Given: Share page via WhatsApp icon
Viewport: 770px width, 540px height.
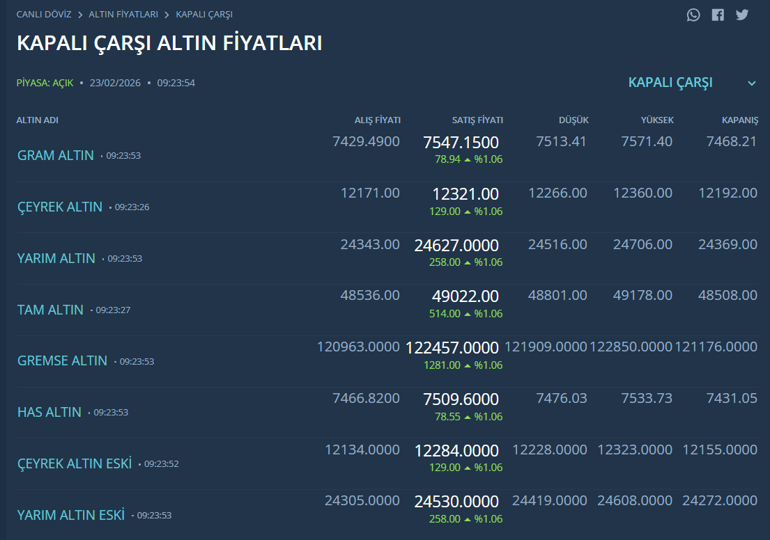Looking at the screenshot, I should click(x=693, y=15).
